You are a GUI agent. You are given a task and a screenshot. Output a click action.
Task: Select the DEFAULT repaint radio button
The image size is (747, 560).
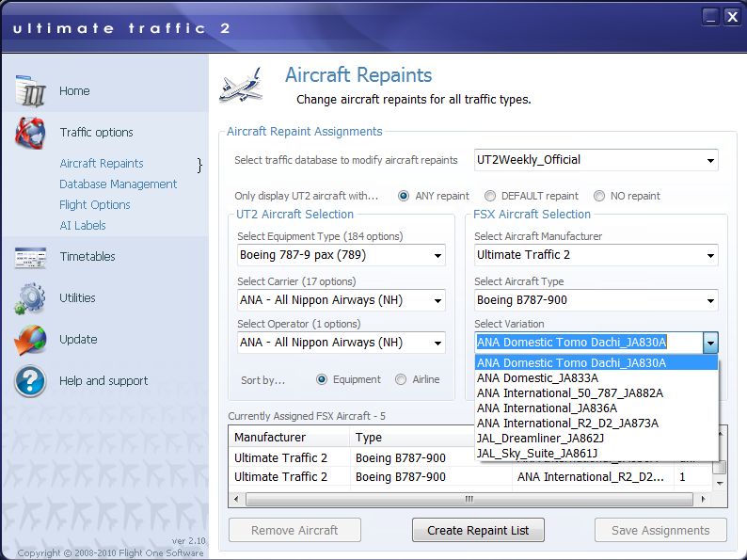point(490,196)
